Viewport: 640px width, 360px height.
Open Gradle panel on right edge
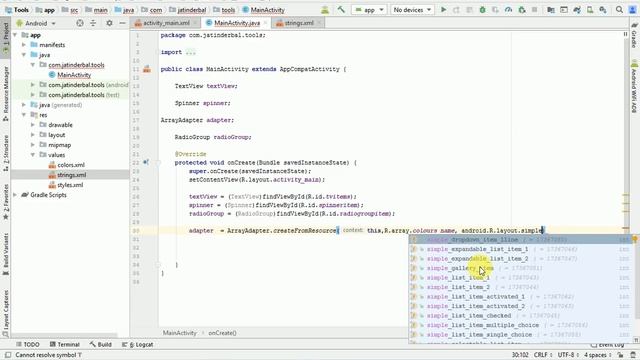634,36
